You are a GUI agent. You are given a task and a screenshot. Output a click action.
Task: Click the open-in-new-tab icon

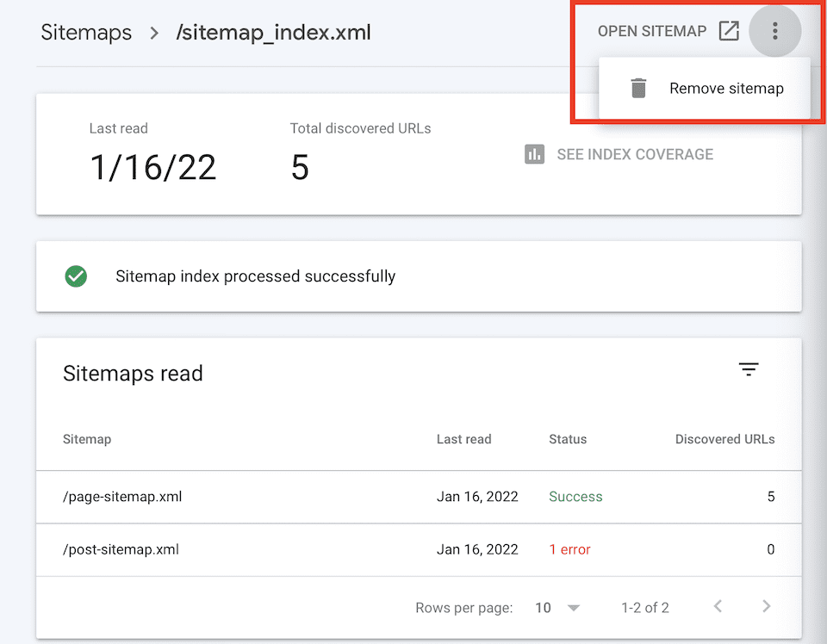coord(729,32)
